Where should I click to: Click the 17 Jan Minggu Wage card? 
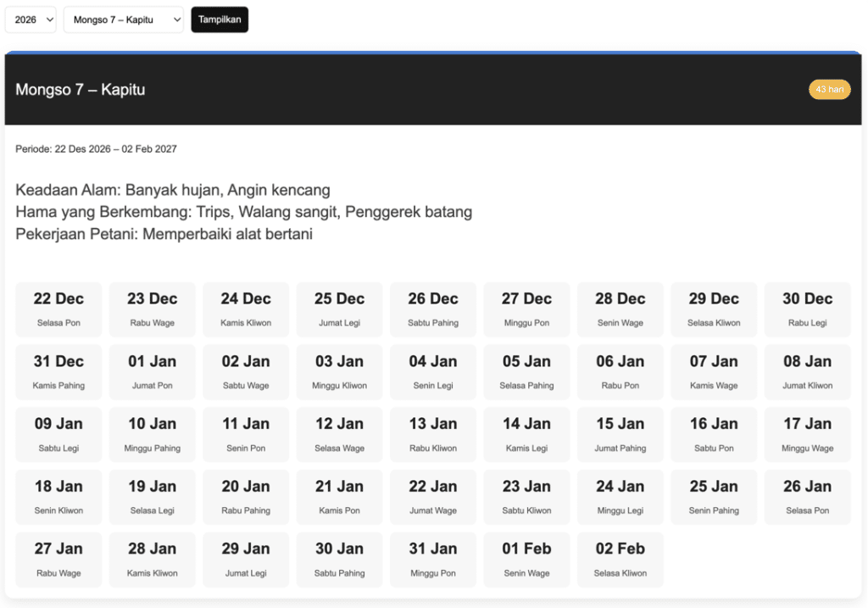click(x=807, y=435)
